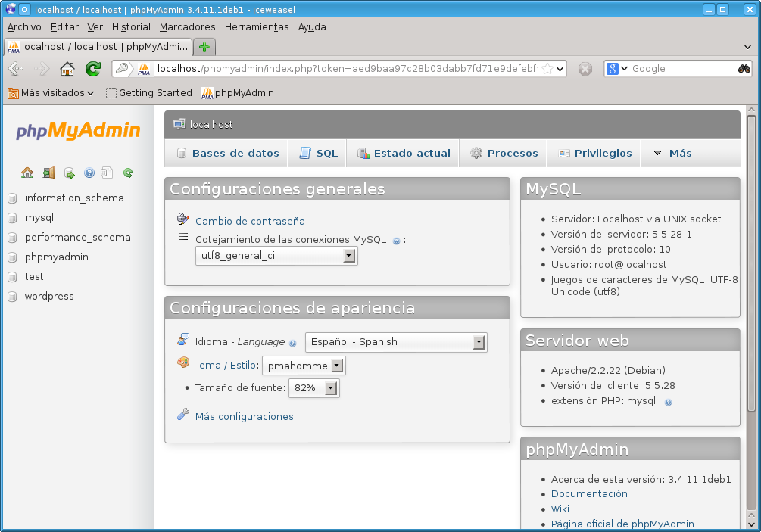This screenshot has height=532, width=761.
Task: Open the list all tabs arrow
Action: pos(747,47)
